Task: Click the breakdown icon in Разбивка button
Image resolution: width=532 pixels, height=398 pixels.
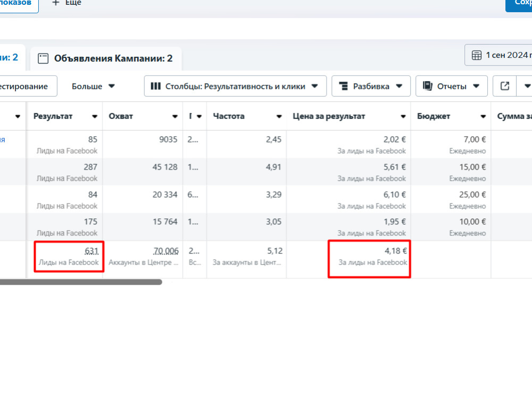Action: [343, 86]
